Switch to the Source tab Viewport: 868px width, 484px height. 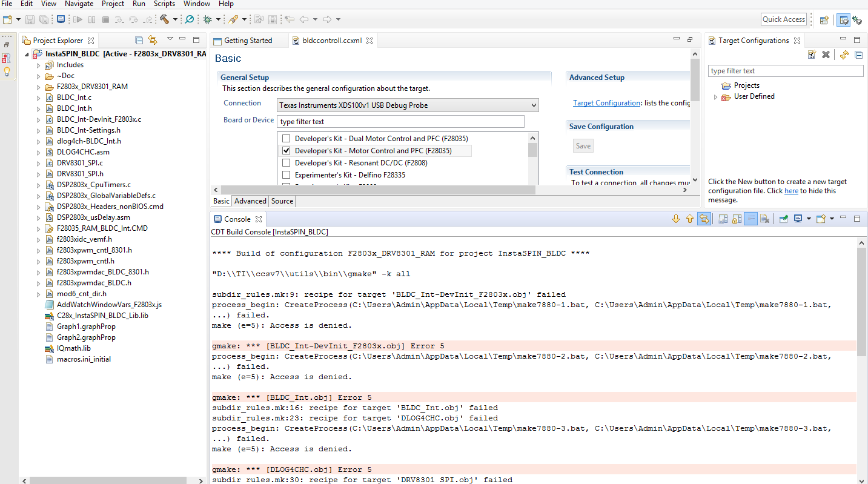pyautogui.click(x=282, y=201)
